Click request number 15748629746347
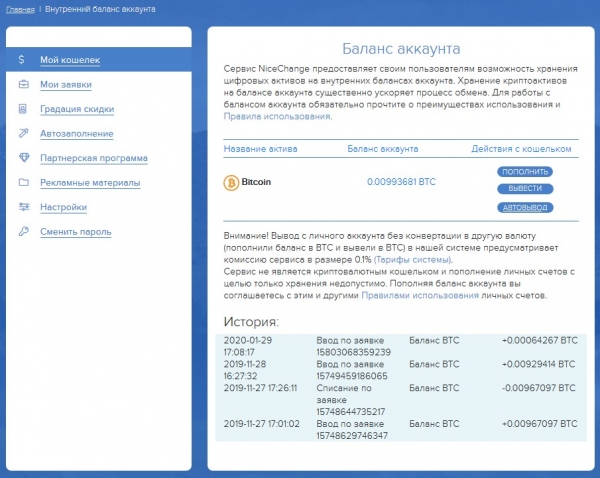This screenshot has width=600, height=478. pos(352,436)
